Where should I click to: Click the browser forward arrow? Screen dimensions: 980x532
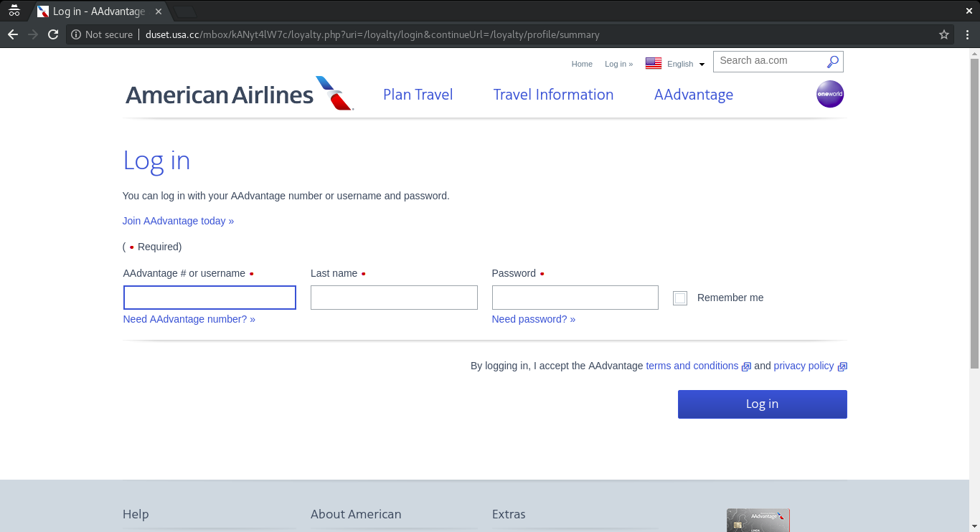click(x=33, y=34)
